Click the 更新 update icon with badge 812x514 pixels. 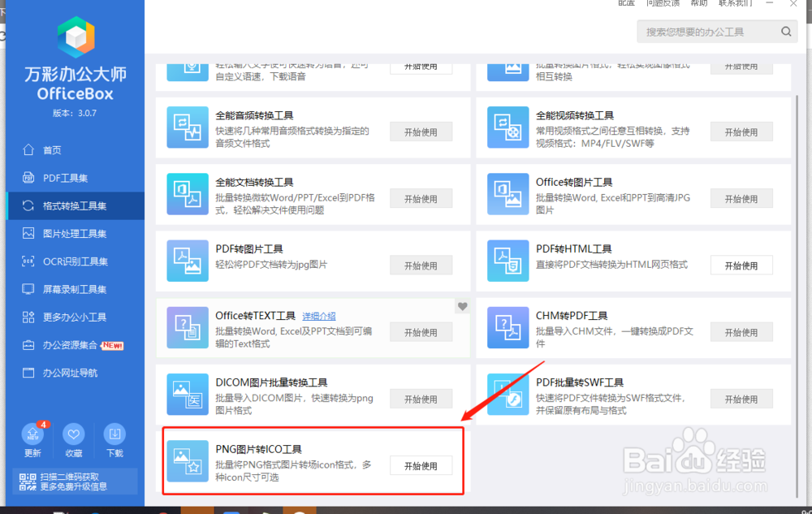pyautogui.click(x=33, y=434)
